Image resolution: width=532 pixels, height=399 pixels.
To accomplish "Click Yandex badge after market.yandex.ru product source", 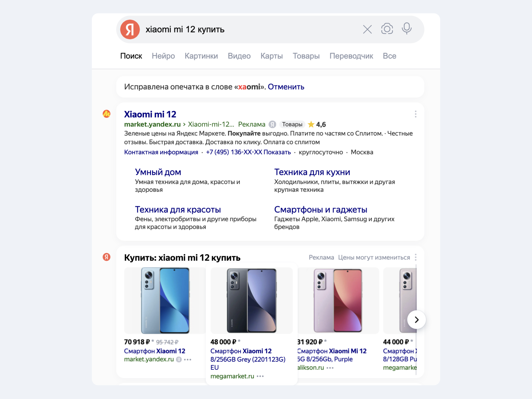I will pos(179,360).
